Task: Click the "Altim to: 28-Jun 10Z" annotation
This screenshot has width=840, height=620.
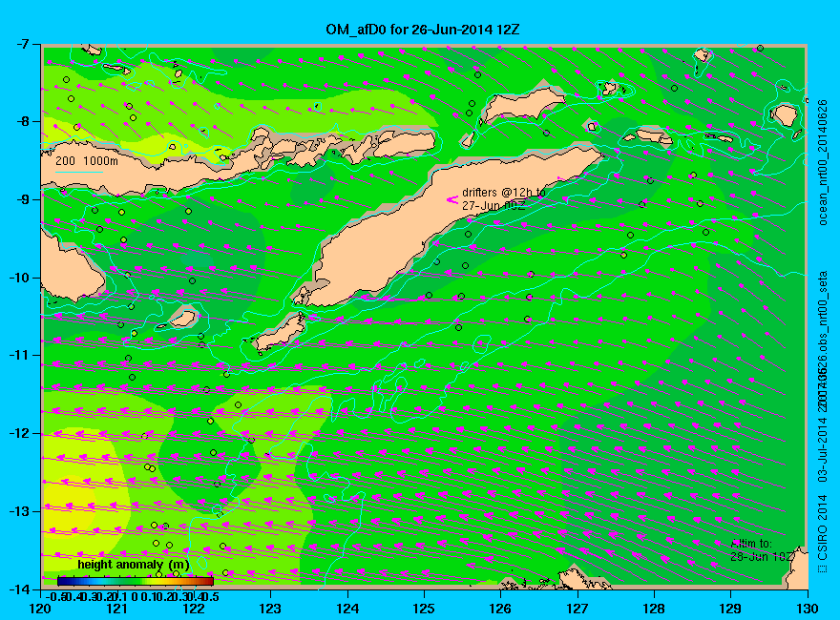Action: coord(762,549)
